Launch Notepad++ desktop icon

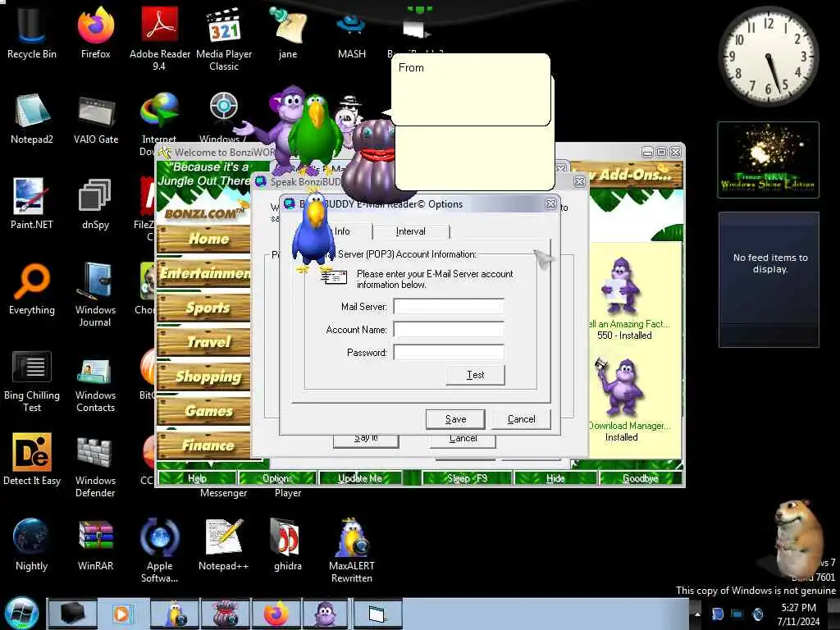(224, 545)
